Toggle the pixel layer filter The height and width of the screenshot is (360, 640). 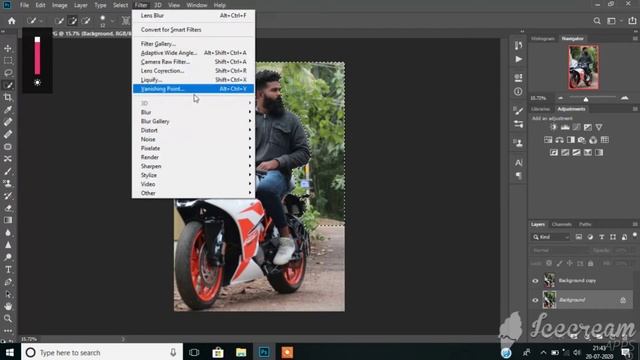click(x=579, y=237)
